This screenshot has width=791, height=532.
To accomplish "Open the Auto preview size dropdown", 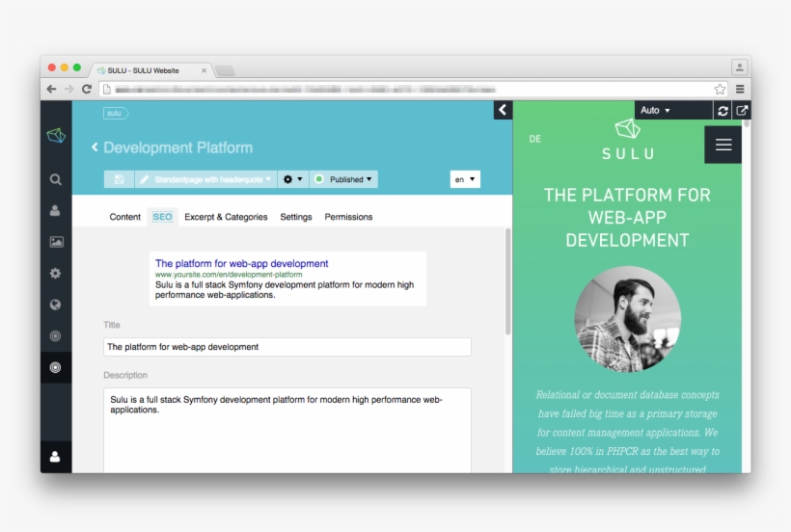I will [x=656, y=110].
